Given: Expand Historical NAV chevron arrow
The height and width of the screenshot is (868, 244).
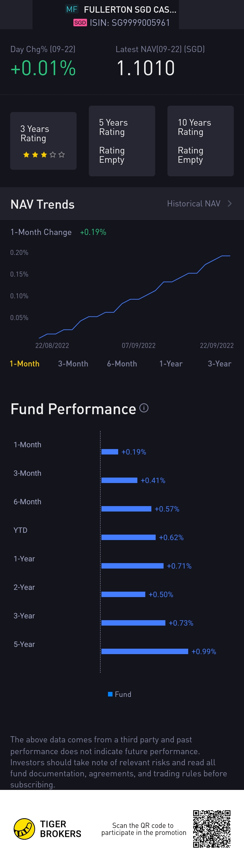Looking at the screenshot, I should tap(230, 203).
